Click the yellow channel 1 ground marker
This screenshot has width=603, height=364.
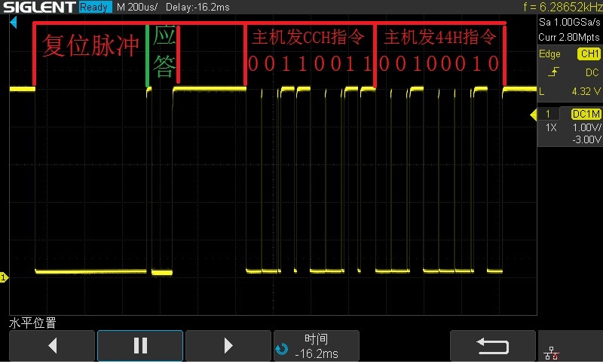click(x=4, y=277)
